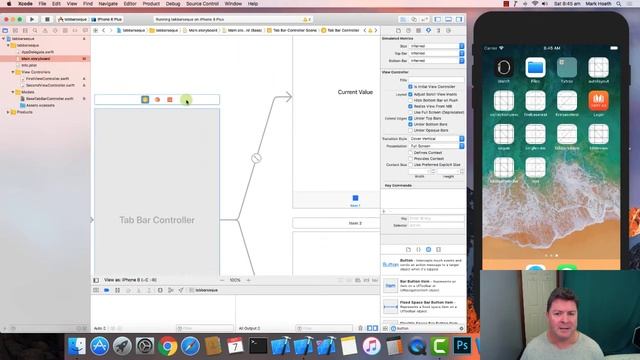This screenshot has height=360, width=640.
Task: Open the Editor menu
Action: pos(130,4)
